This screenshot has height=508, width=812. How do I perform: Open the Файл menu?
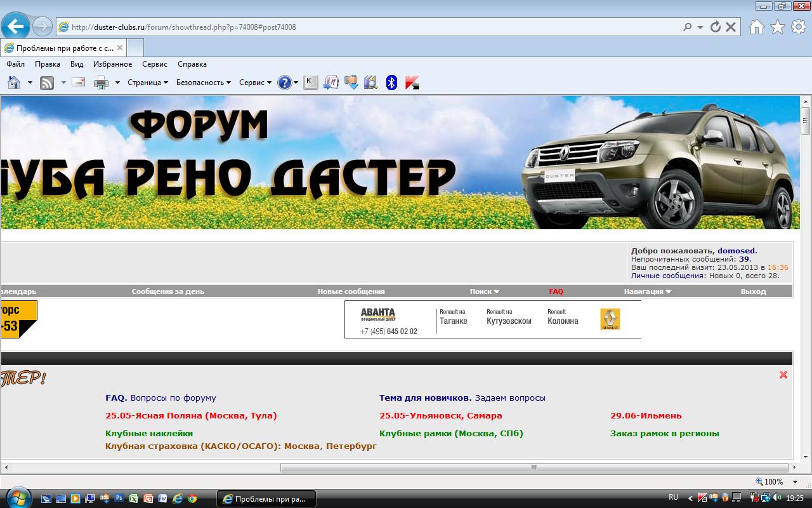(x=15, y=64)
